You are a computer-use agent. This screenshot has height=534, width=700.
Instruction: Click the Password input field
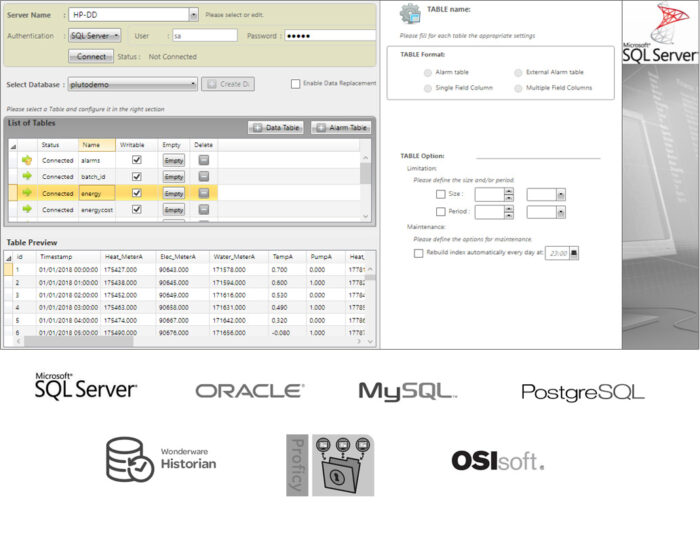(x=330, y=36)
